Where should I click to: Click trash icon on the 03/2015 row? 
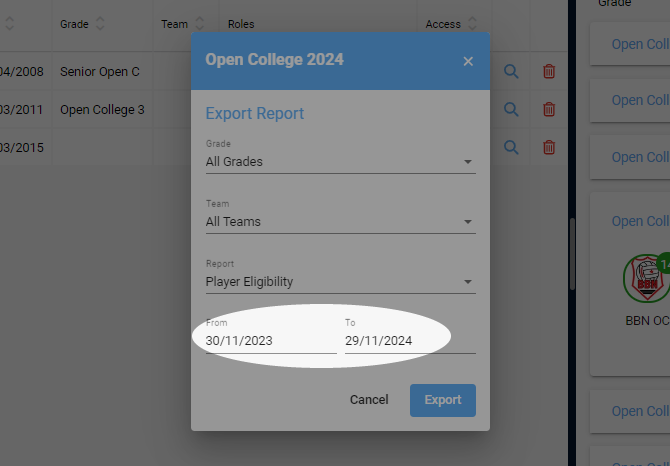(x=549, y=147)
